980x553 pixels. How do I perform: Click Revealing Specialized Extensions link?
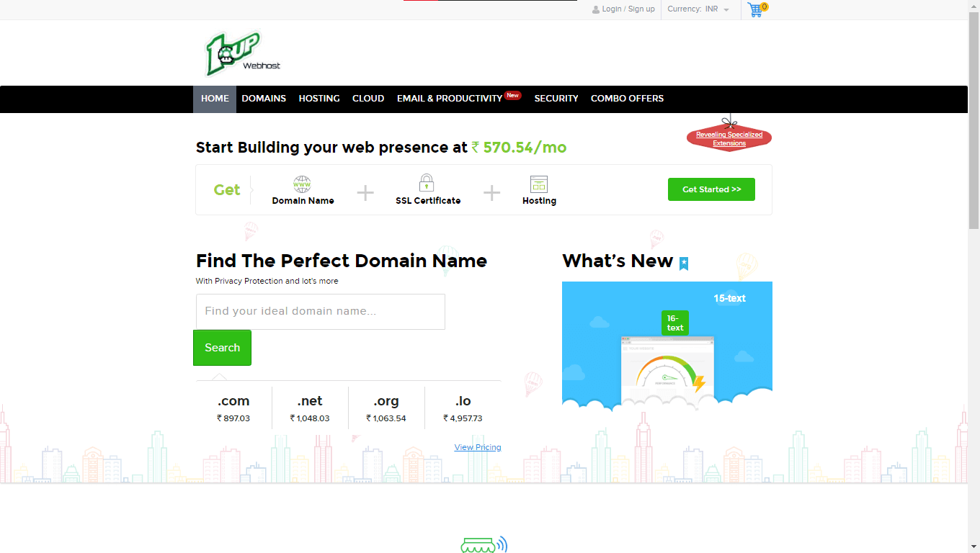pyautogui.click(x=729, y=138)
